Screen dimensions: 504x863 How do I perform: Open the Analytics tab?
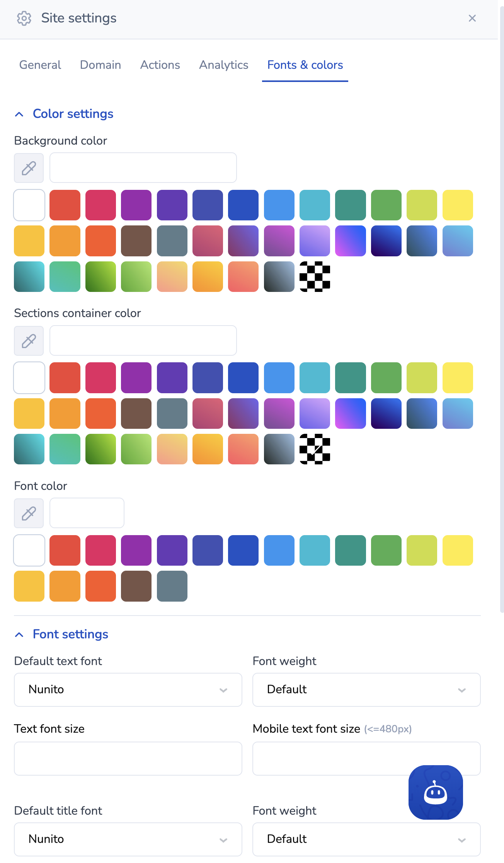pos(223,65)
